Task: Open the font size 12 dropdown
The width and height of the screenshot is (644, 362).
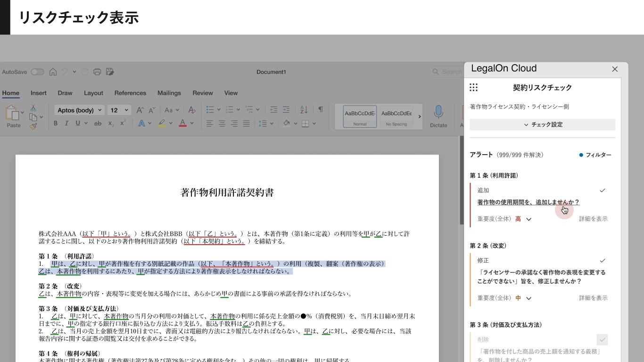Action: click(119, 110)
